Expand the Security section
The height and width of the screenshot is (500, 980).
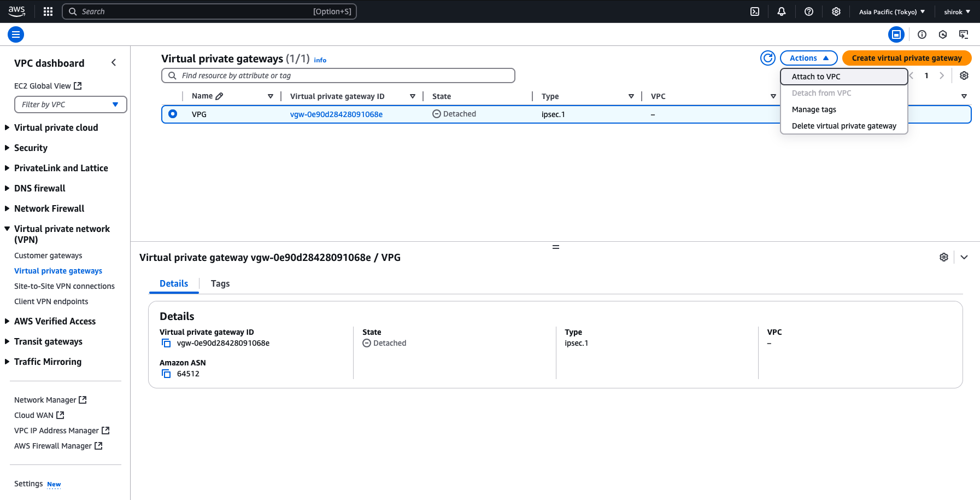[x=7, y=148]
